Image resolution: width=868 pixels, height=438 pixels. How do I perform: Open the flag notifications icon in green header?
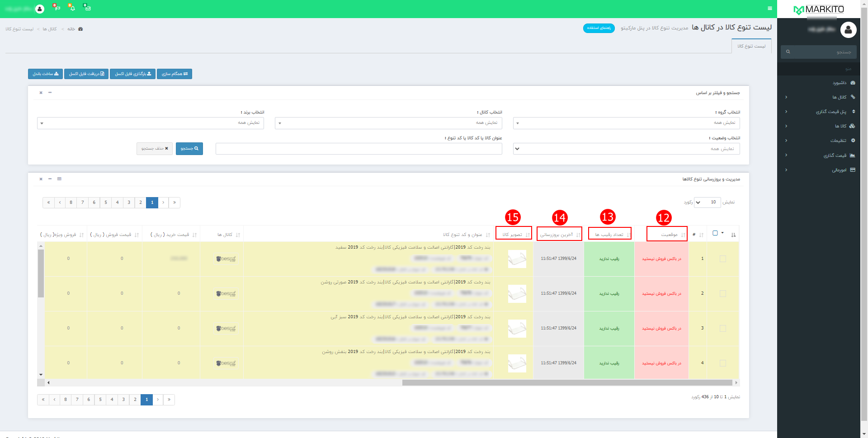57,8
